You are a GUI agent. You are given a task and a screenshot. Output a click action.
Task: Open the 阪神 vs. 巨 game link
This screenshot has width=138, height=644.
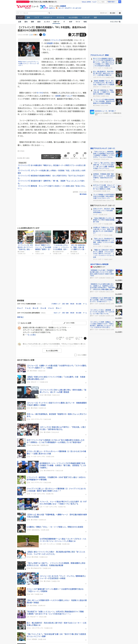(35, 308)
